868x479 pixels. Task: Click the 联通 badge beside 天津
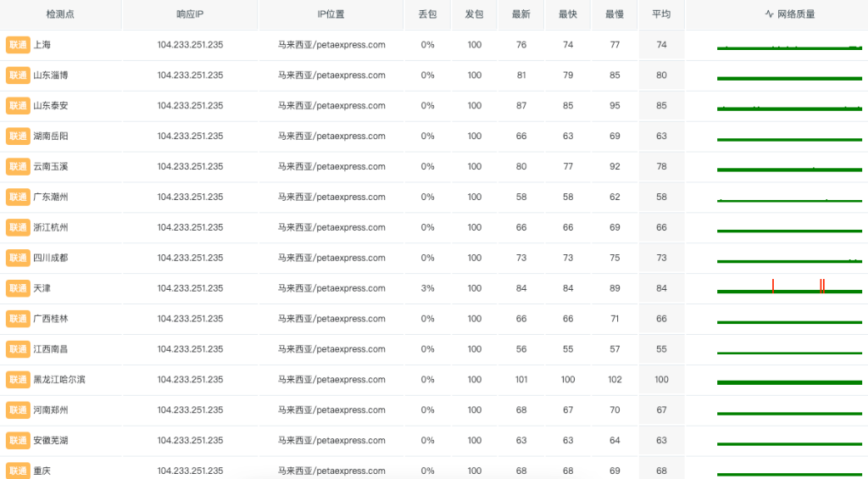tap(18, 288)
